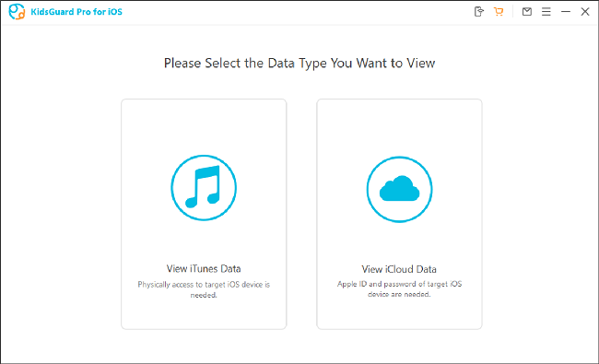Click the iCloud cloud icon
Viewport: 599px width, 364px height.
[399, 189]
